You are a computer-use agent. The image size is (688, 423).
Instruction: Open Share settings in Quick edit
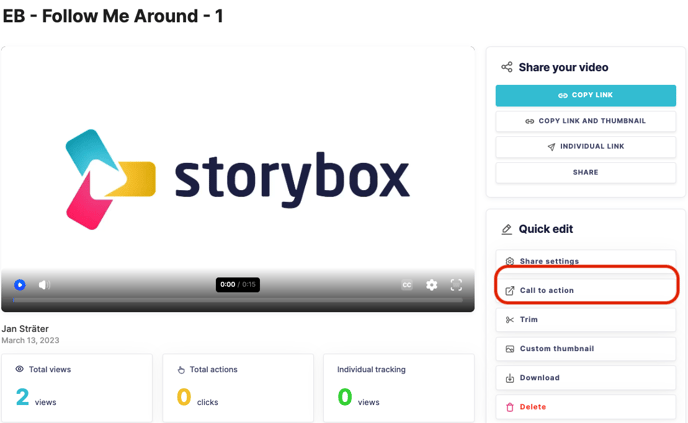click(x=586, y=261)
